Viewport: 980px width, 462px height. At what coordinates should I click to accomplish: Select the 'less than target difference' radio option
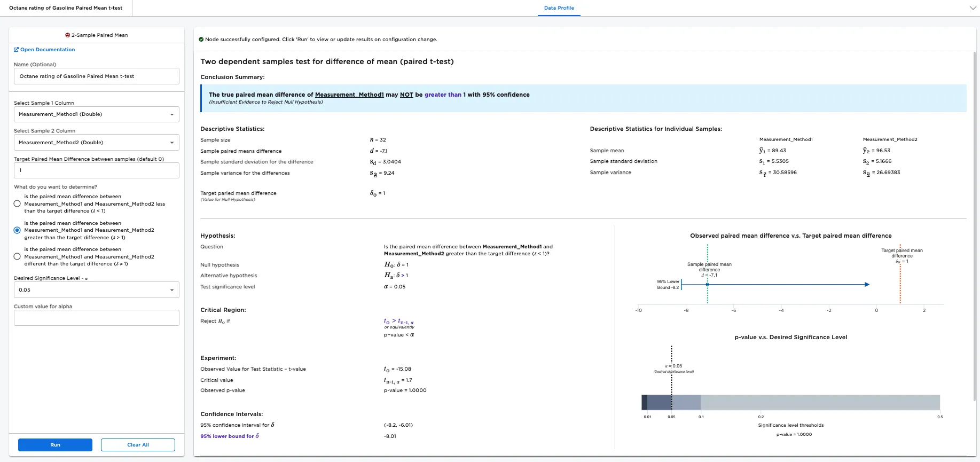[17, 203]
